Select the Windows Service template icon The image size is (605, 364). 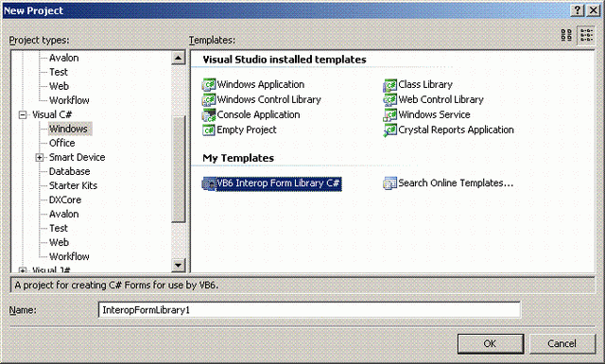[x=390, y=114]
